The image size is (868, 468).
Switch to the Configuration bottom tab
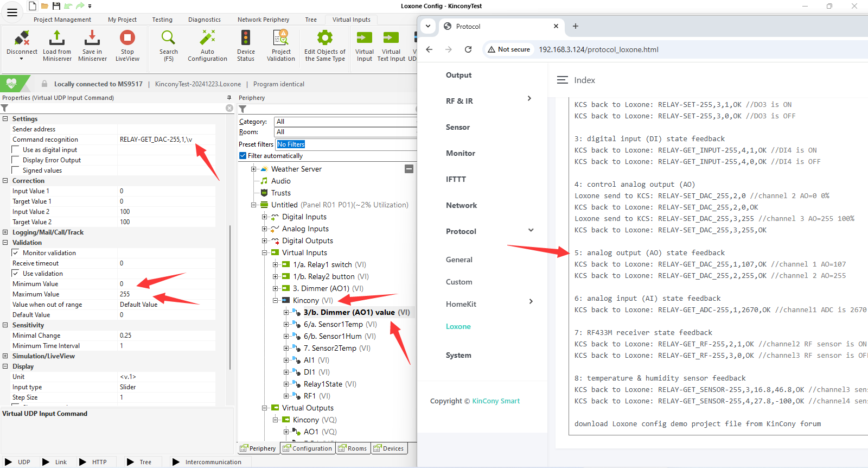pos(307,448)
